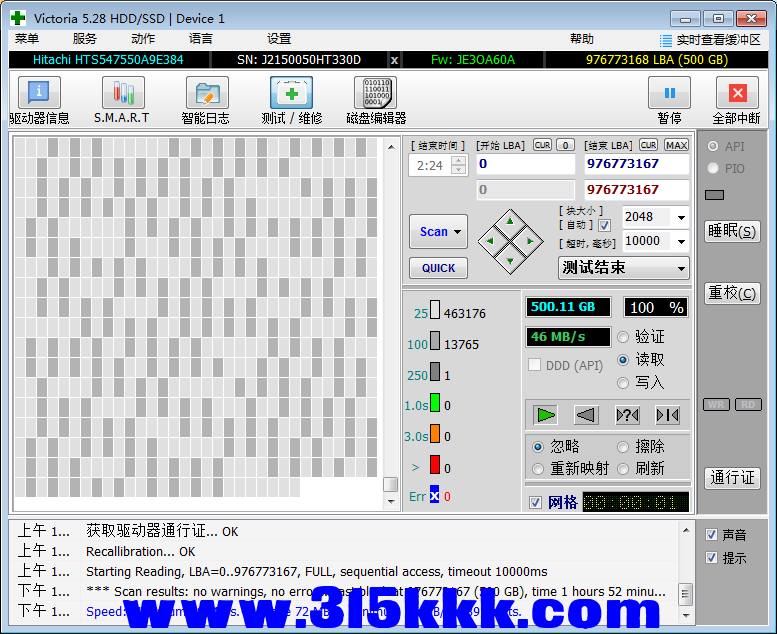Click the 结束时间 spinner down arrow

(459, 170)
